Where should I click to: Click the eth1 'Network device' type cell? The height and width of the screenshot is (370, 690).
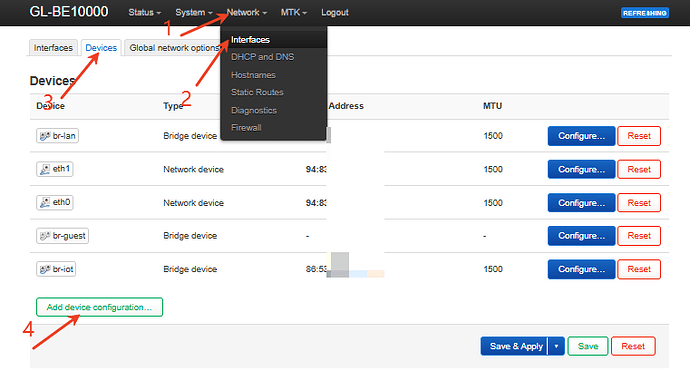pos(193,169)
